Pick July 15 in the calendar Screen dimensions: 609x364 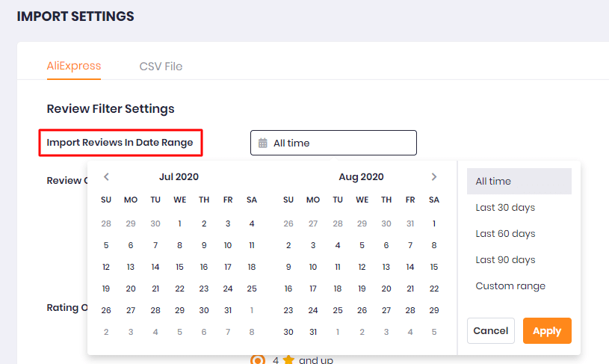[179, 267]
